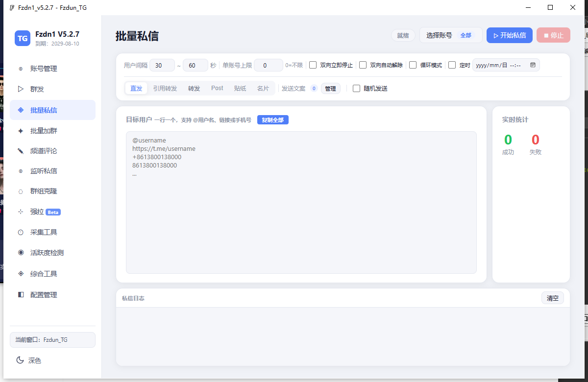Click the 批量私信 page heading

137,36
